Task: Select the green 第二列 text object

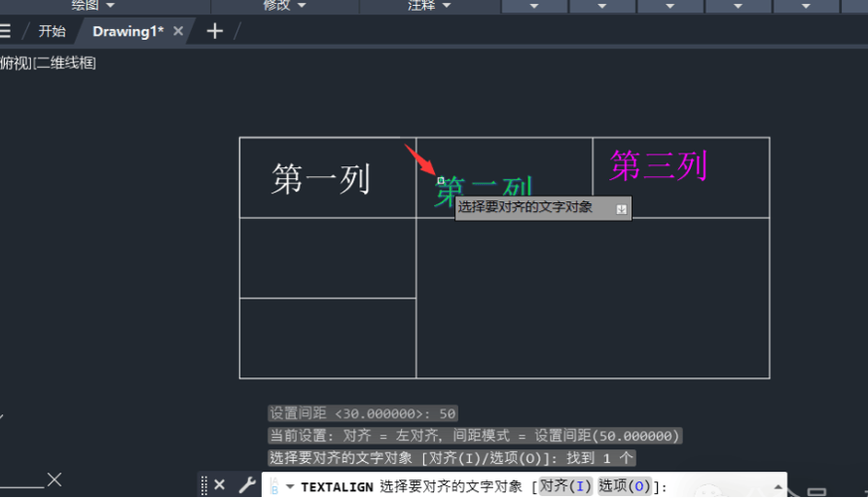Action: click(485, 190)
